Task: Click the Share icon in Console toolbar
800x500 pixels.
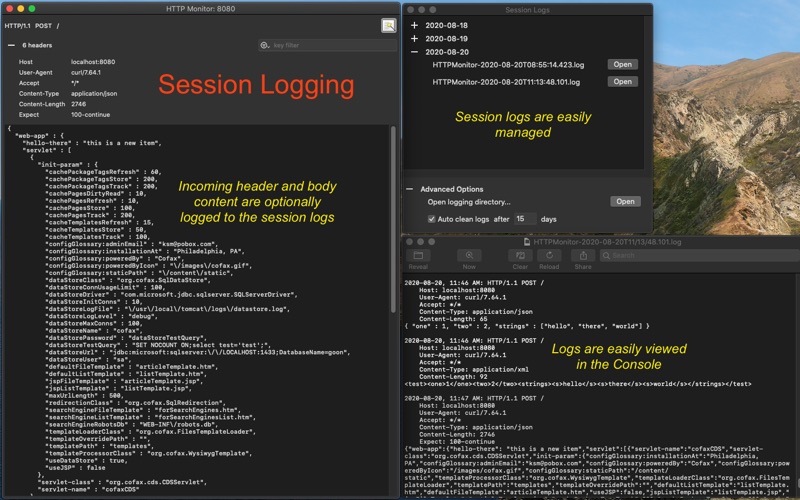Action: pos(582,257)
